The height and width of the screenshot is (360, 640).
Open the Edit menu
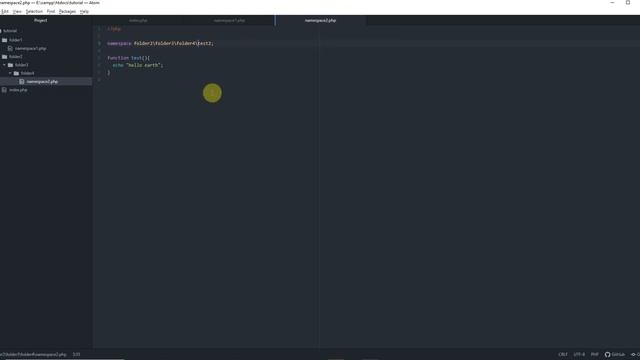tap(5, 11)
